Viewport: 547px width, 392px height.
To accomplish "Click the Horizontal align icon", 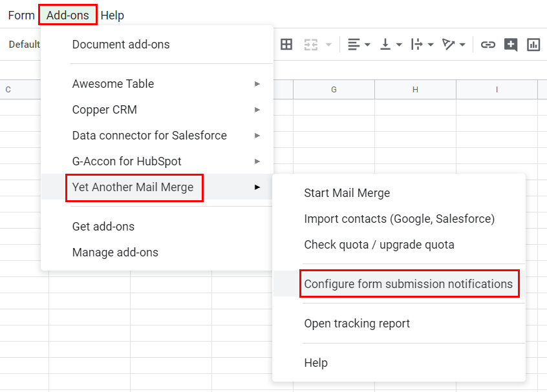I will (354, 45).
